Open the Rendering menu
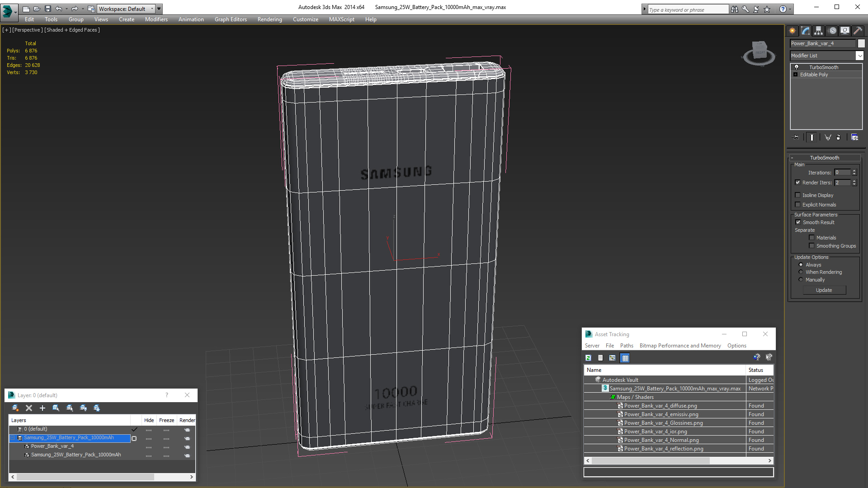The height and width of the screenshot is (488, 868). (x=269, y=19)
